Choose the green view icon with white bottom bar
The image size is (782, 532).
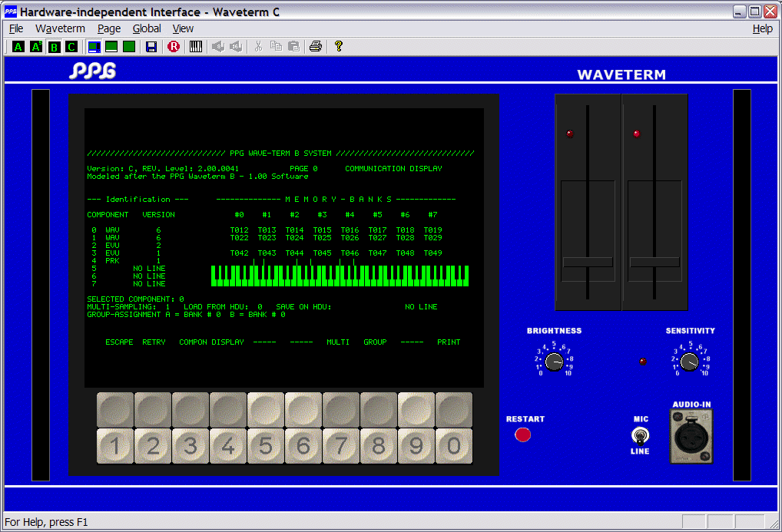click(x=111, y=47)
